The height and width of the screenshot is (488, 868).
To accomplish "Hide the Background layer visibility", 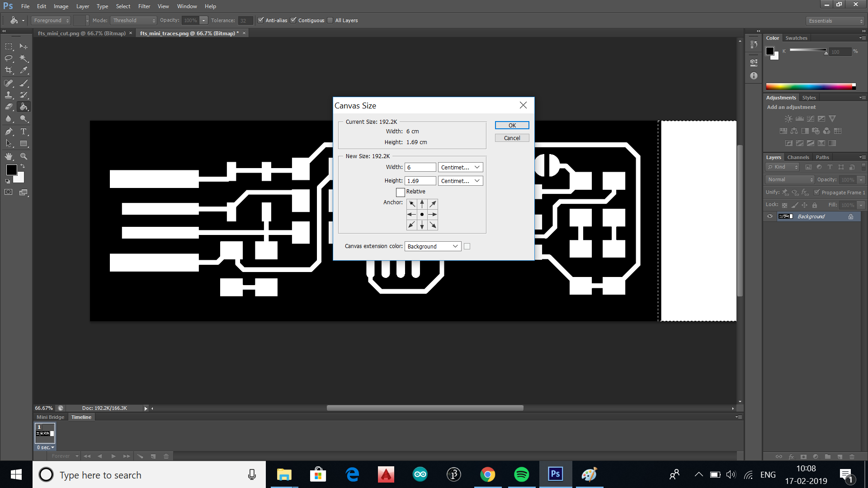I will tap(770, 216).
